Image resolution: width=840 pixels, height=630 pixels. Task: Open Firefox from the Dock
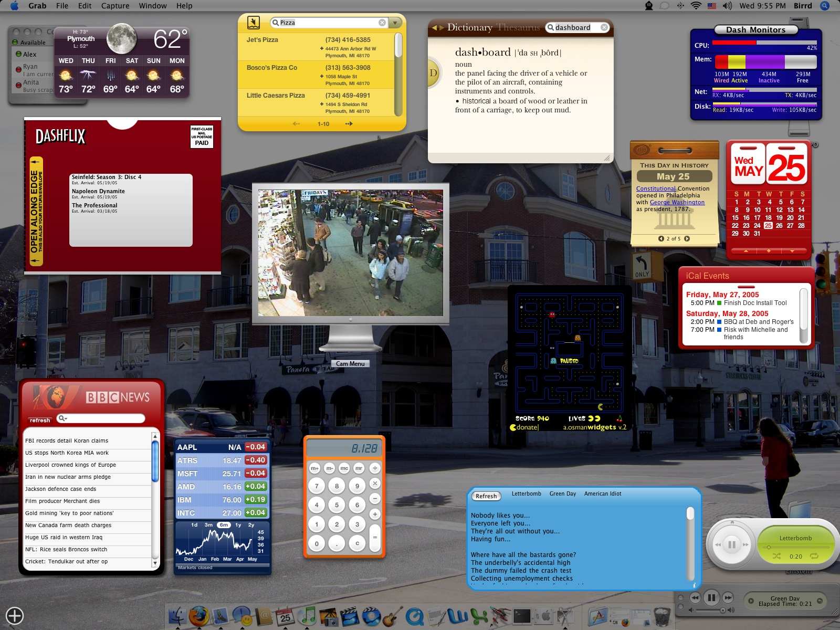coord(199,615)
